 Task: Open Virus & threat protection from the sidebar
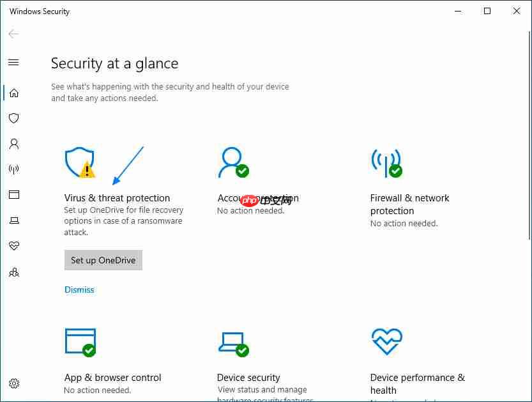pos(14,118)
